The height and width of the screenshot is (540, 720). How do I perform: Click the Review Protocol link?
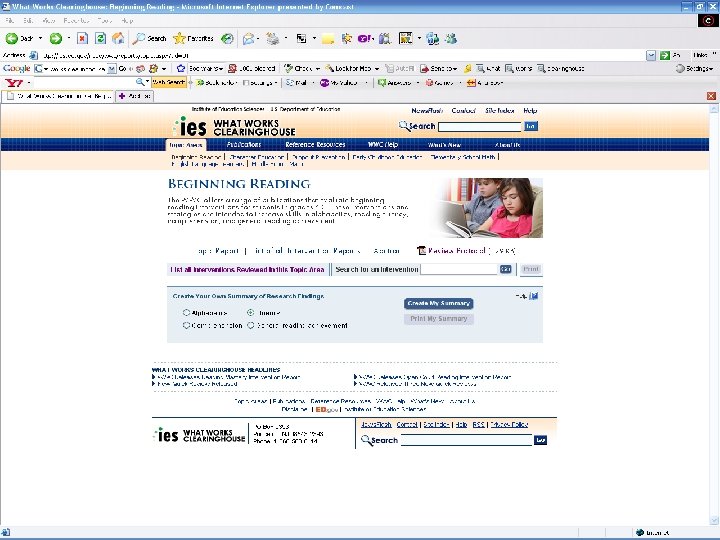(456, 251)
